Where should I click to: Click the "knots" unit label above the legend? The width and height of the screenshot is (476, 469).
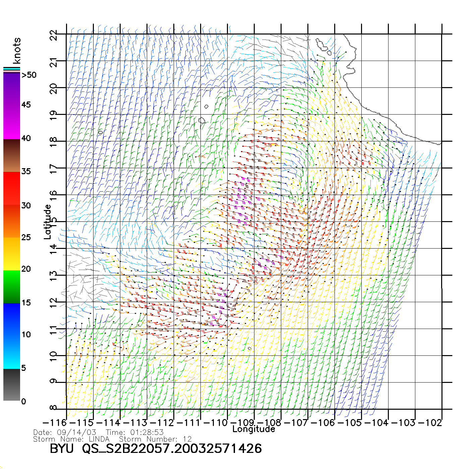click(17, 51)
